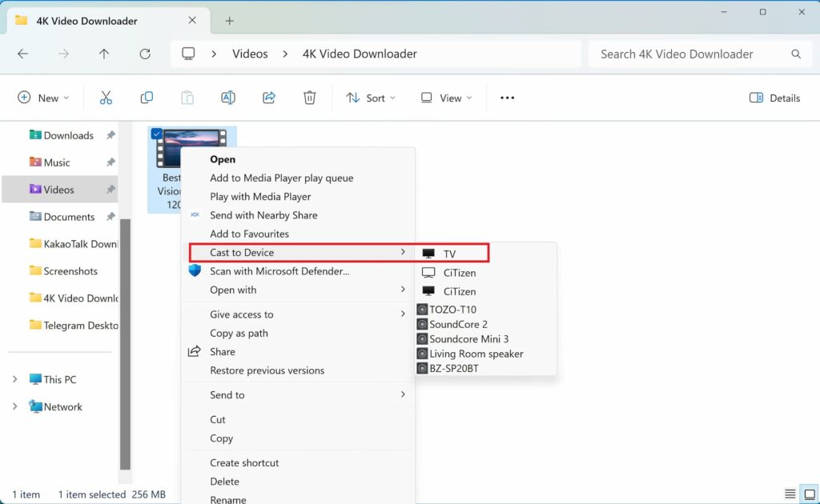Click the Nearby Share icon in context menu
The height and width of the screenshot is (504, 820).
pyautogui.click(x=195, y=214)
